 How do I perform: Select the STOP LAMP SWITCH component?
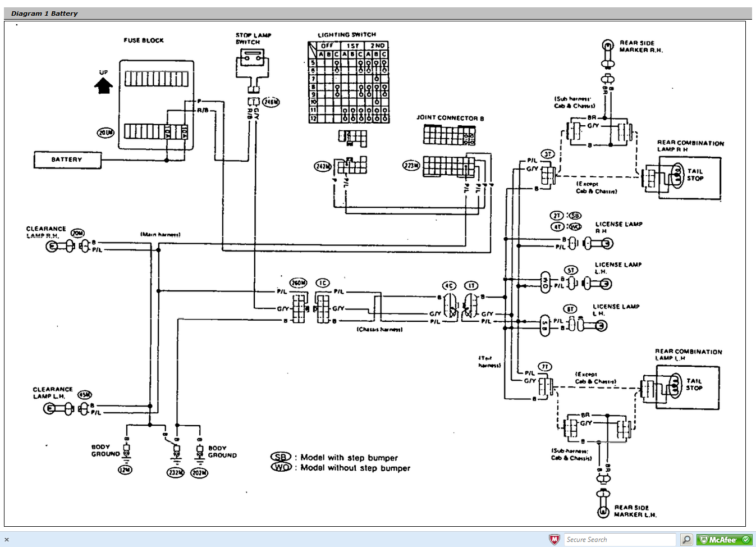[252, 62]
